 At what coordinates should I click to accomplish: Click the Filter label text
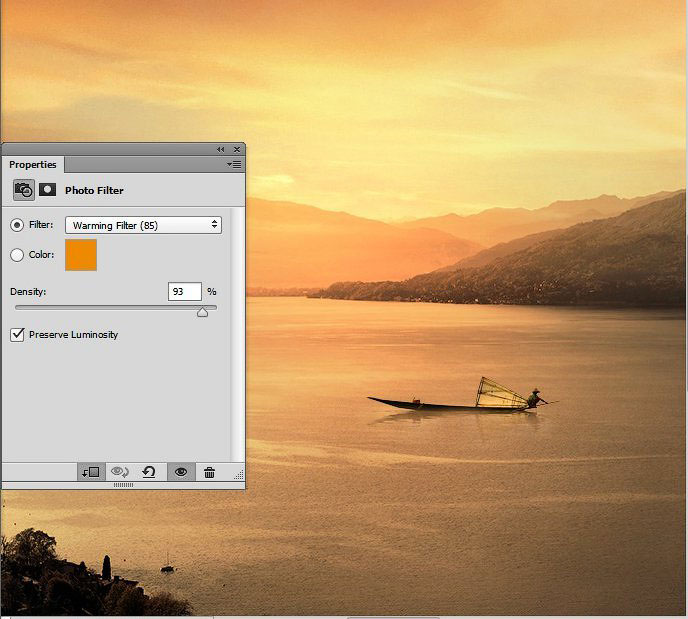pyautogui.click(x=41, y=225)
